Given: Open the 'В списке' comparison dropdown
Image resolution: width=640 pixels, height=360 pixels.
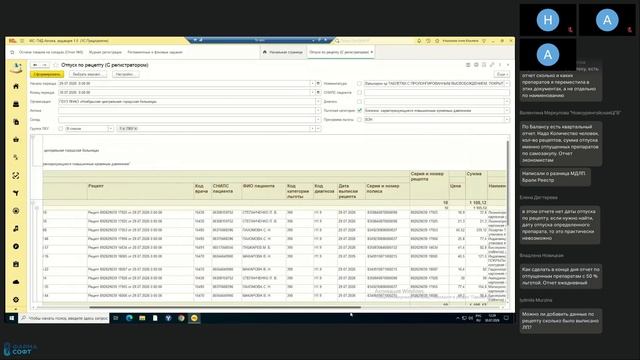Looking at the screenshot, I should point(110,129).
